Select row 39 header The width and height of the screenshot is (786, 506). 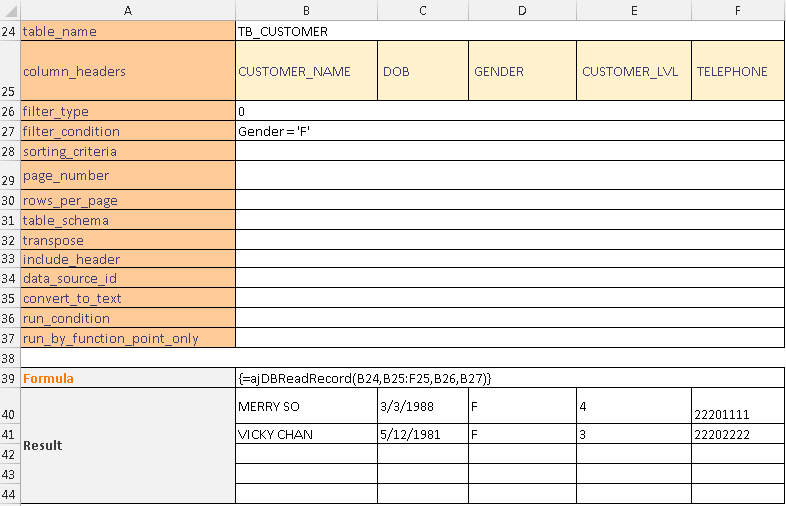pos(10,378)
